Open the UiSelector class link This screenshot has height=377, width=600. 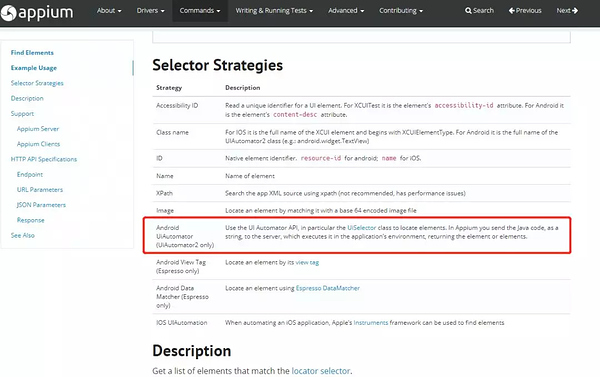[362, 228]
